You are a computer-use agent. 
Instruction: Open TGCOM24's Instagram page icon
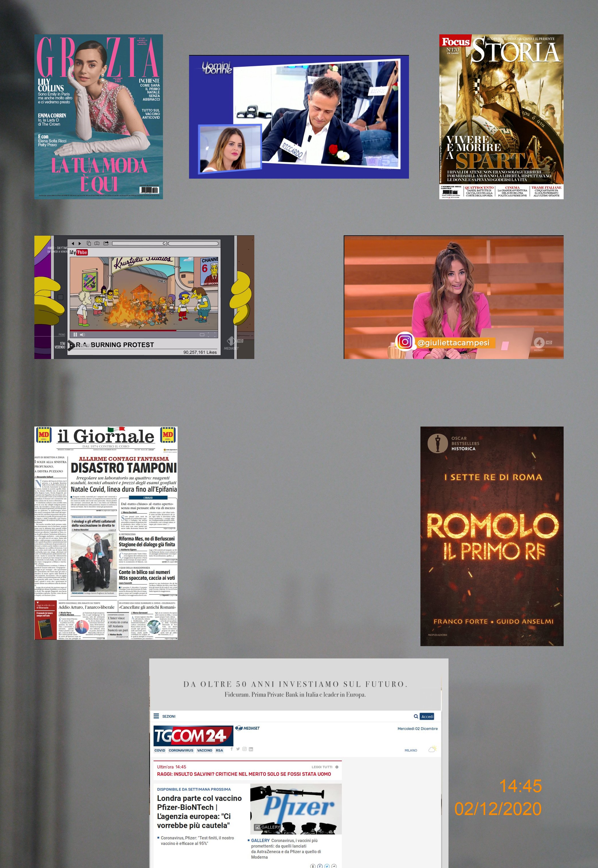point(244,749)
